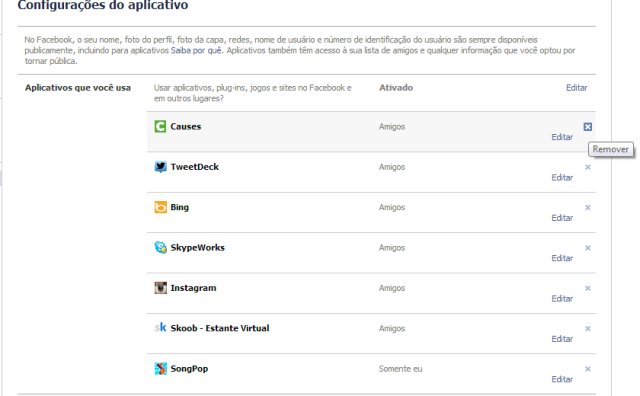
Task: Click the Ativado status label
Action: point(396,88)
